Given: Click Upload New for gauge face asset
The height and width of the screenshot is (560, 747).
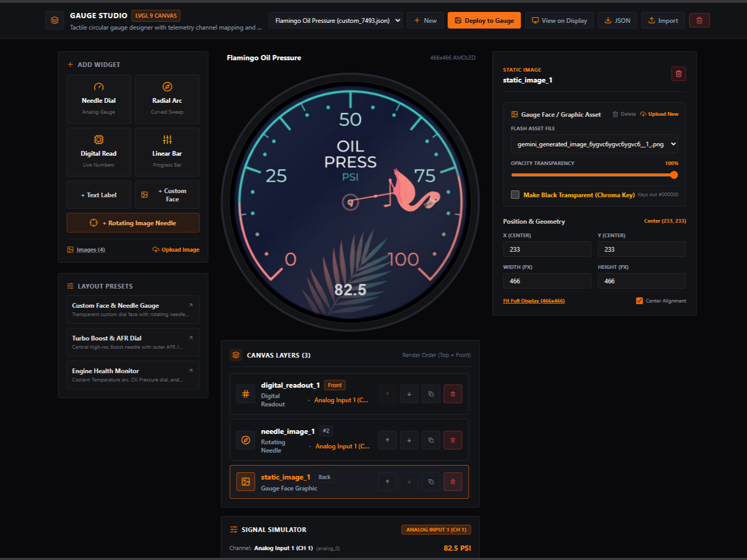Looking at the screenshot, I should click(659, 114).
